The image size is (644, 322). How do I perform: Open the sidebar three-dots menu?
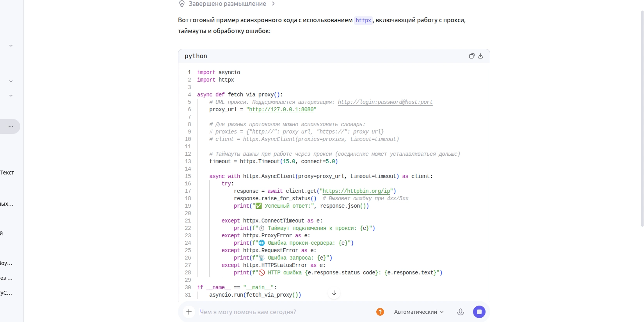tap(11, 126)
